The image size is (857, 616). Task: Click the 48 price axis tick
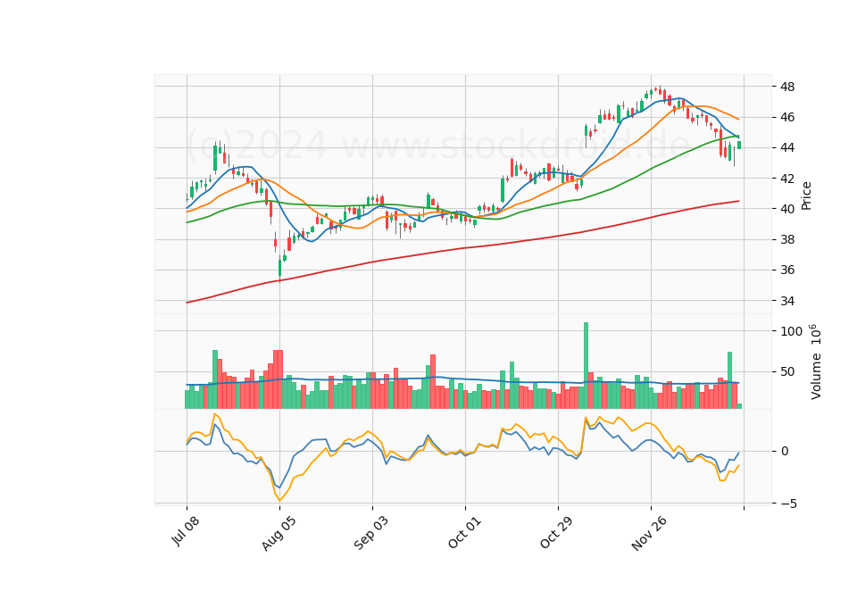click(x=787, y=87)
